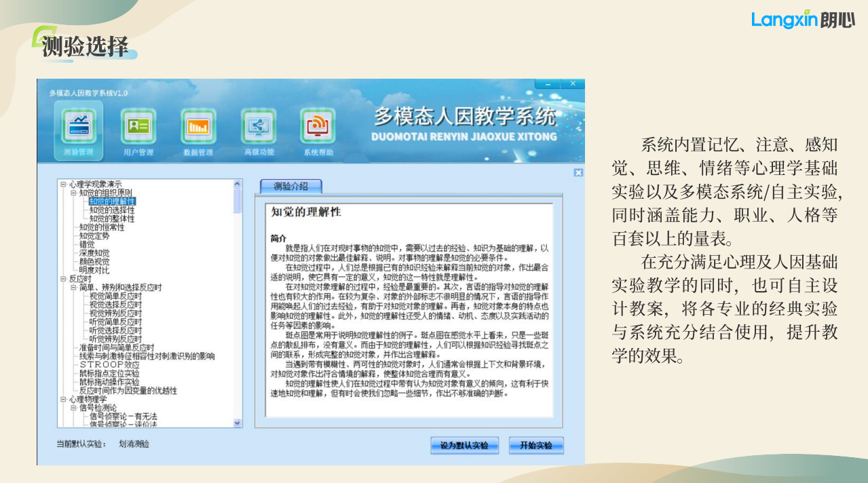Click the 设为默认实验 button

464,446
